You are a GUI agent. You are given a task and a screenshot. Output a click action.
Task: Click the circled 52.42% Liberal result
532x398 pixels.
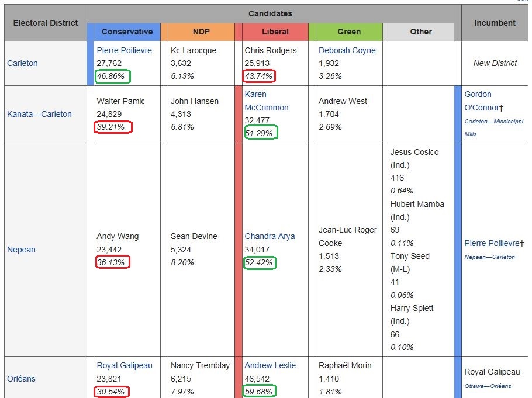click(260, 262)
